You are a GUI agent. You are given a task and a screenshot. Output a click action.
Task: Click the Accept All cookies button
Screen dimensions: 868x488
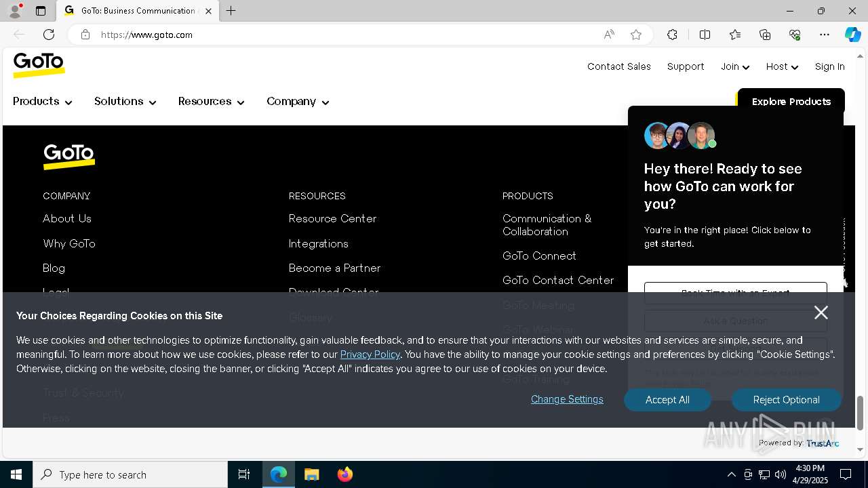click(667, 400)
